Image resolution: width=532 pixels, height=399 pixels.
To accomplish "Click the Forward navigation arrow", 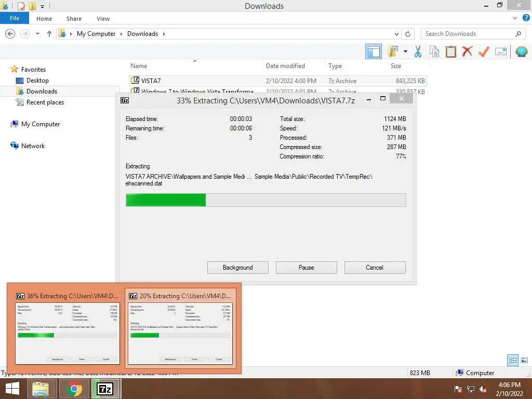I will (25, 34).
